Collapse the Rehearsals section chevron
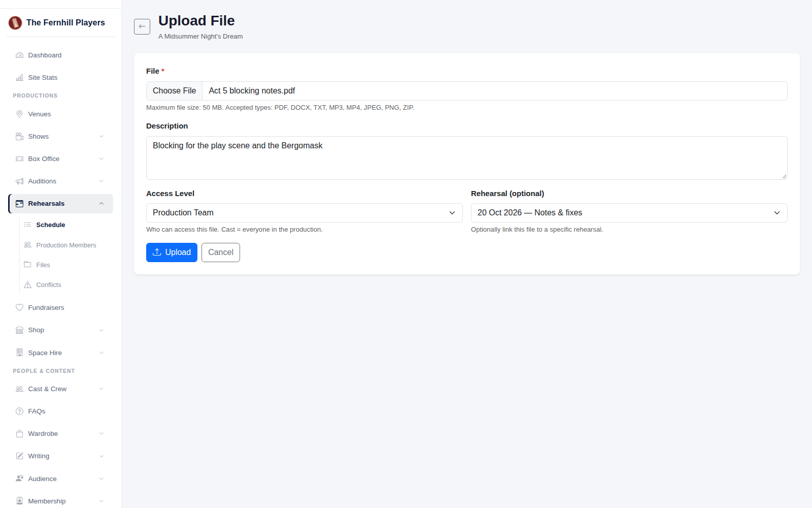This screenshot has width=812, height=508. (101, 204)
